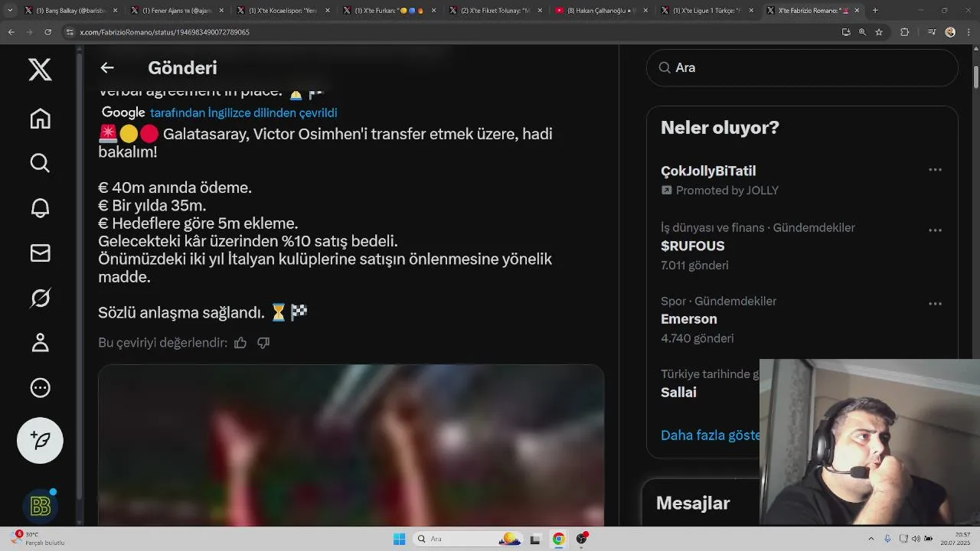Go to the Home timeline icon
980x551 pixels.
click(x=40, y=119)
